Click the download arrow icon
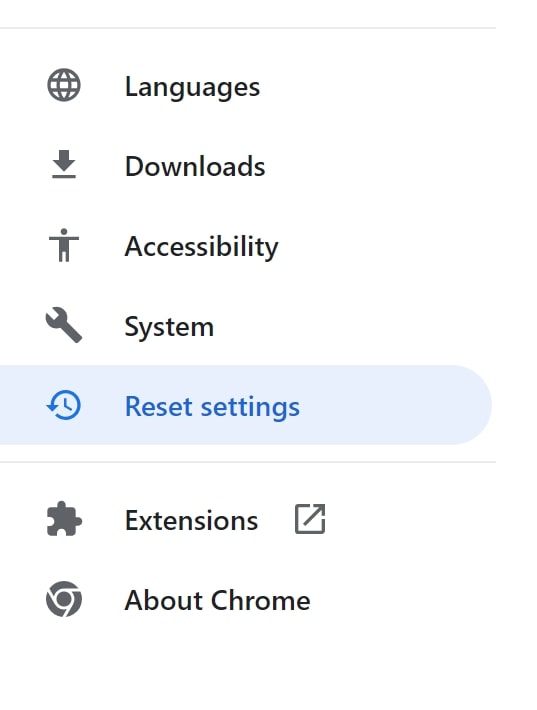This screenshot has width=537, height=710. point(64,164)
